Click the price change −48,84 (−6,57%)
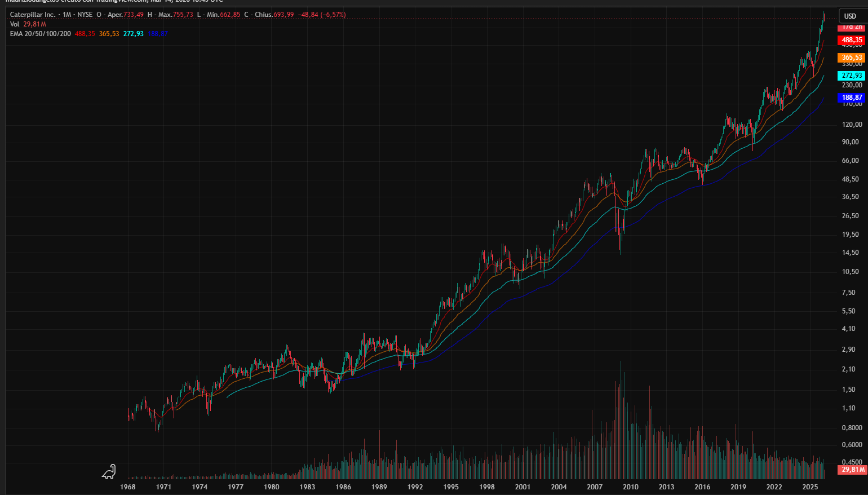The width and height of the screenshot is (868, 495). (x=322, y=15)
